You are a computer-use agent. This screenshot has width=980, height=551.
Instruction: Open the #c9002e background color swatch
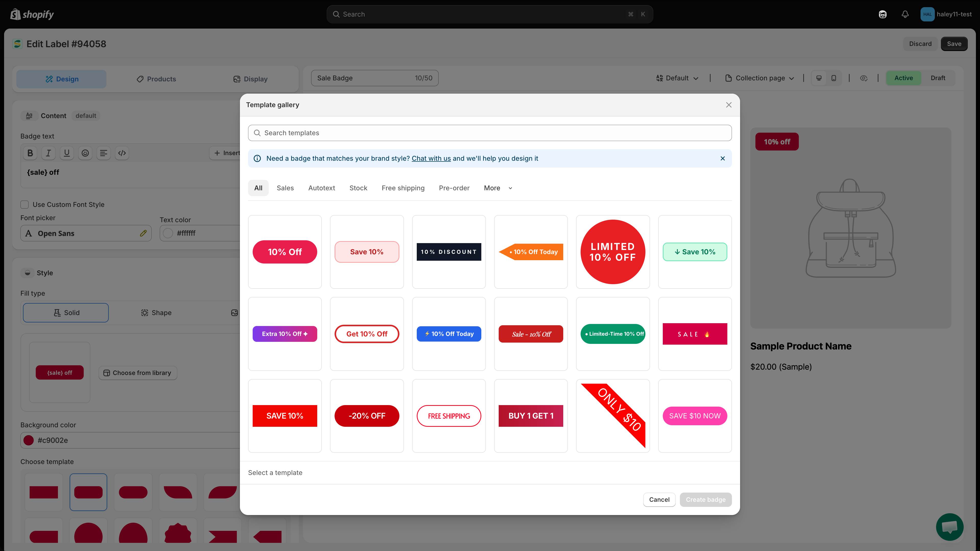(x=29, y=440)
